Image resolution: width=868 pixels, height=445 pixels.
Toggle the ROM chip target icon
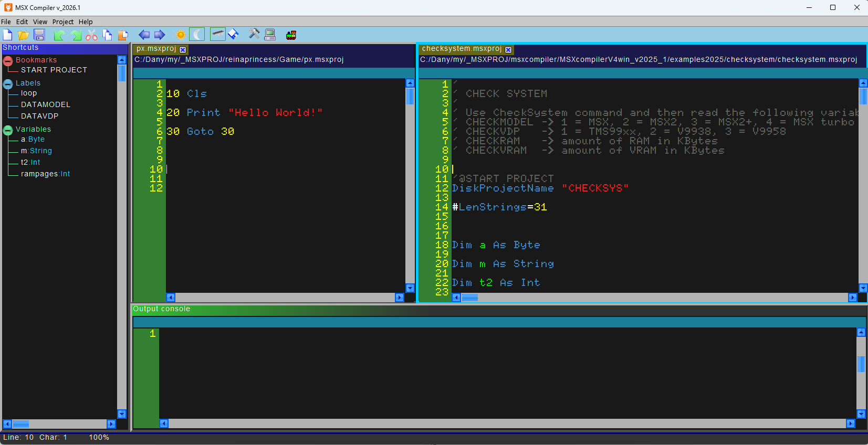tap(218, 35)
